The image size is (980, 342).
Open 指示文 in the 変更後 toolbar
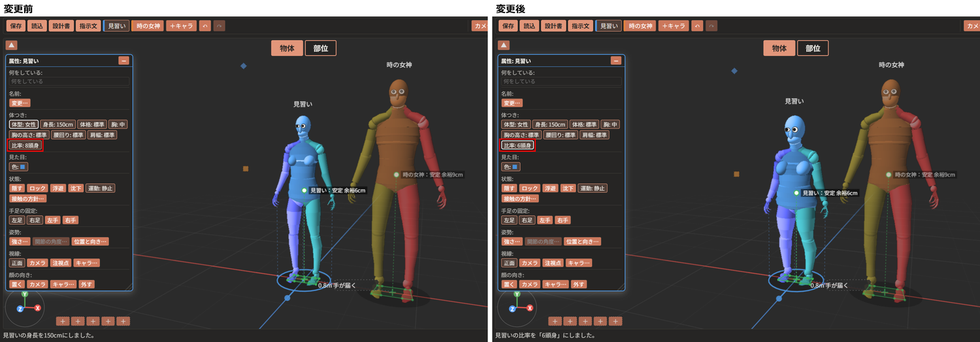[x=580, y=26]
